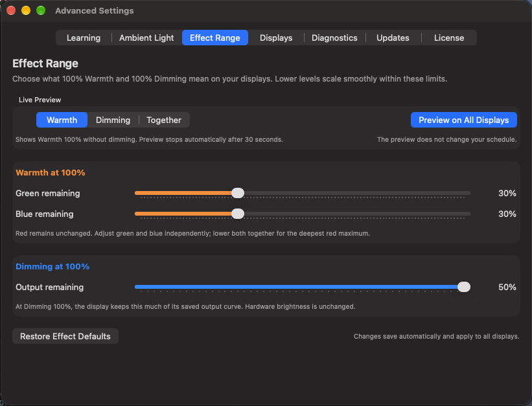Pick Together live preview mode
This screenshot has width=532, height=406.
(164, 120)
